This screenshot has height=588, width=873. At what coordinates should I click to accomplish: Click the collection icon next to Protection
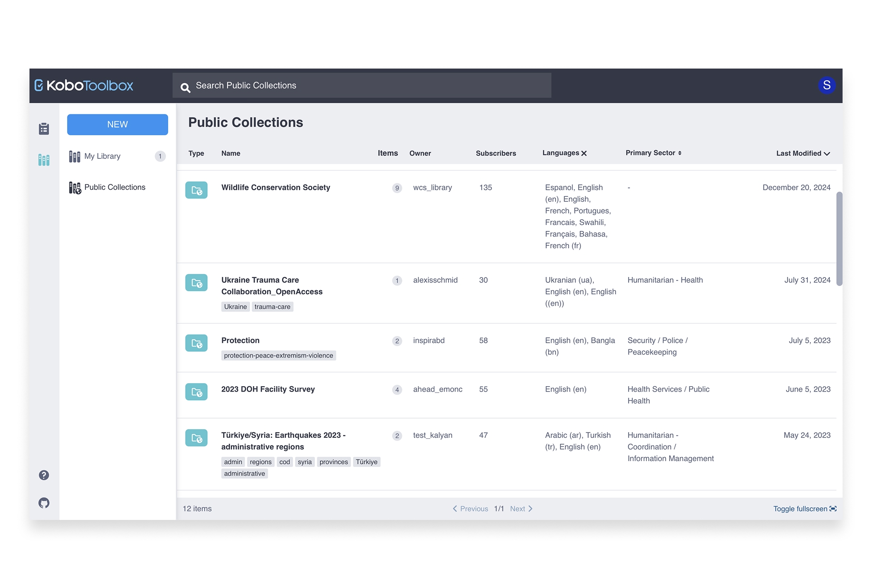[x=196, y=343]
